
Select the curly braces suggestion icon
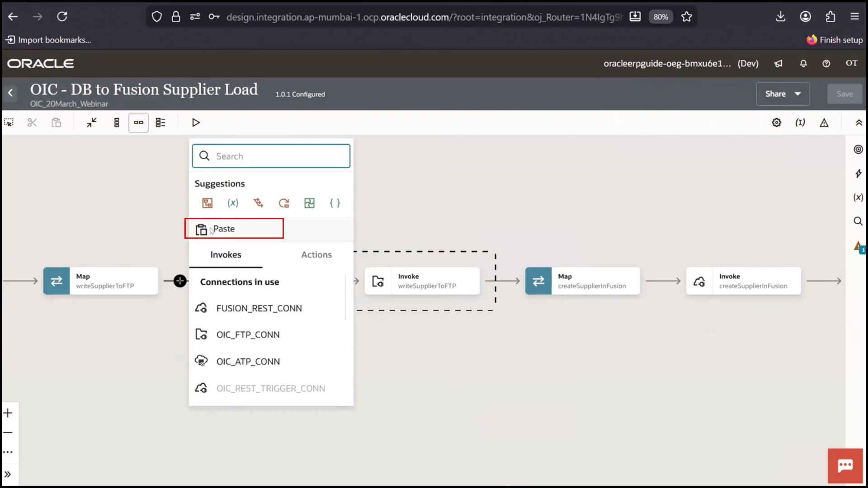coord(335,203)
